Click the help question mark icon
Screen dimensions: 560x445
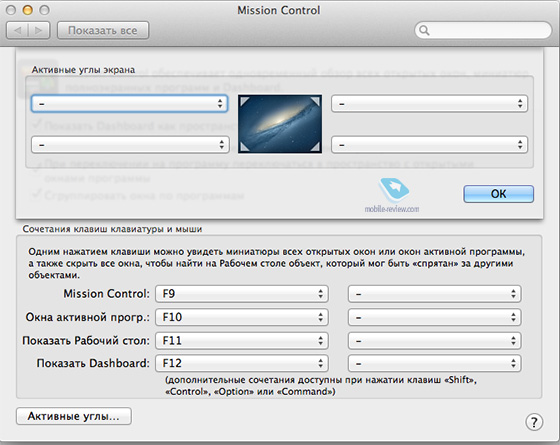tap(534, 422)
